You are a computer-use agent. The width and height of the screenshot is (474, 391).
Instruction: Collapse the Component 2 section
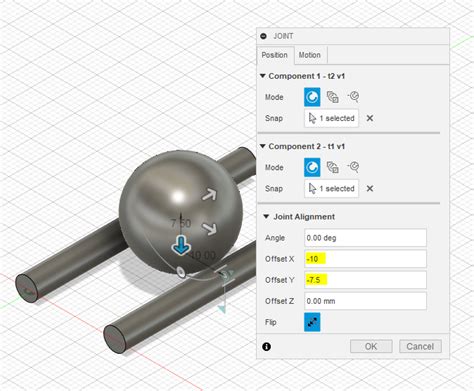coord(263,146)
